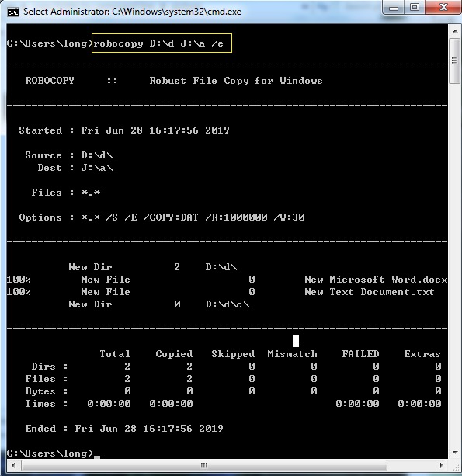This screenshot has width=462, height=476.
Task: Click the bottom 'C:\Users\long>' prompt
Action: point(50,453)
